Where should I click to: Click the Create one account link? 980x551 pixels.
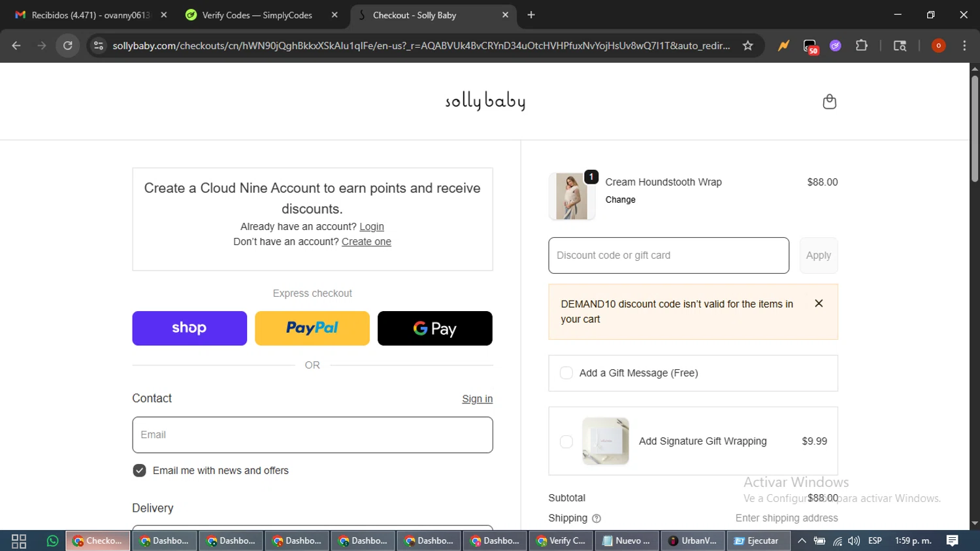click(x=367, y=242)
